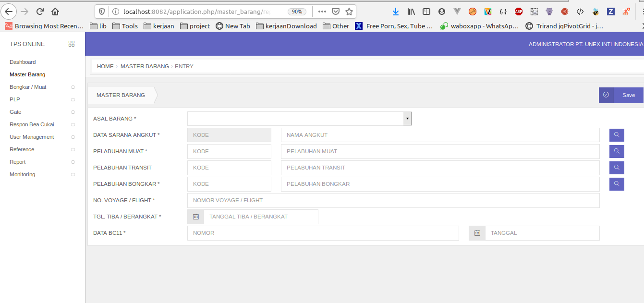644x303 pixels.
Task: Click the search button for Data Sarana Angkut
Action: [617, 135]
